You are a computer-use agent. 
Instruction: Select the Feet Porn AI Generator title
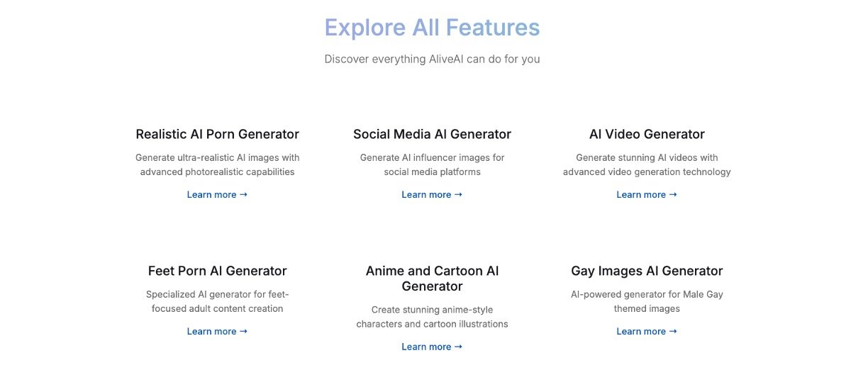217,271
